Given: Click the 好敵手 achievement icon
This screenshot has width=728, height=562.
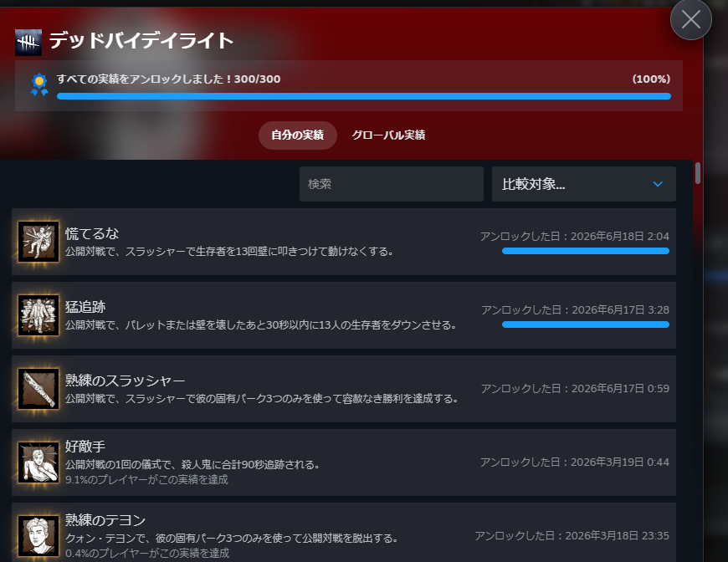Looking at the screenshot, I should click(x=38, y=462).
